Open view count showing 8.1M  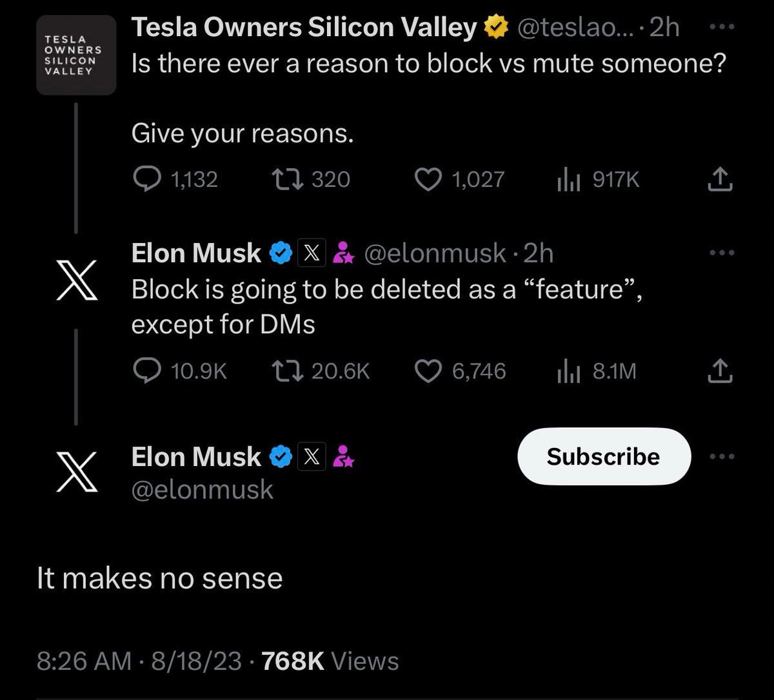coord(566,371)
